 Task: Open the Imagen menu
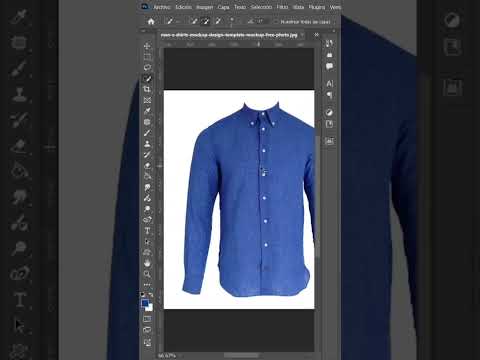coord(204,7)
